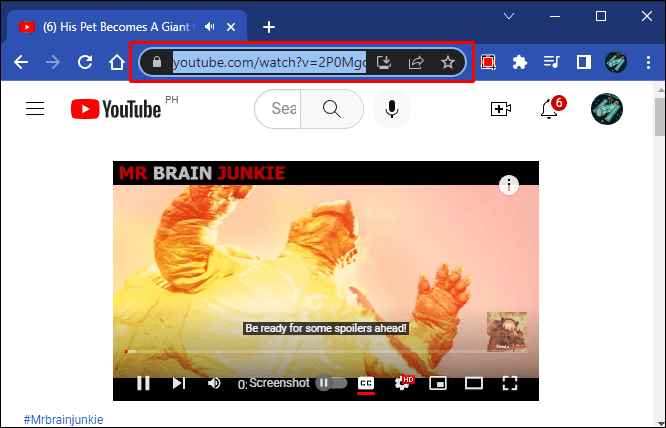Click the Screenshot button in player
The height and width of the screenshot is (428, 666).
coord(279,383)
